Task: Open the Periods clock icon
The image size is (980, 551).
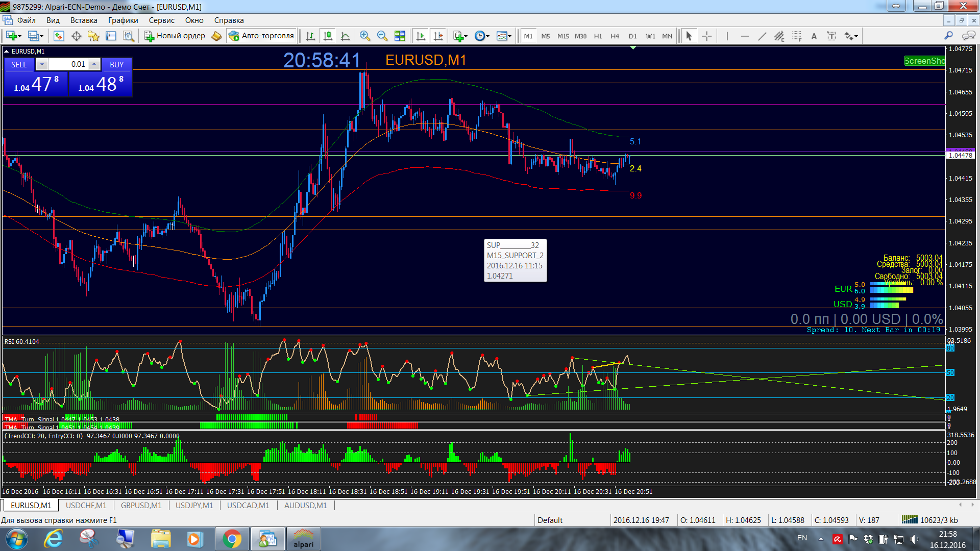Action: pyautogui.click(x=479, y=36)
